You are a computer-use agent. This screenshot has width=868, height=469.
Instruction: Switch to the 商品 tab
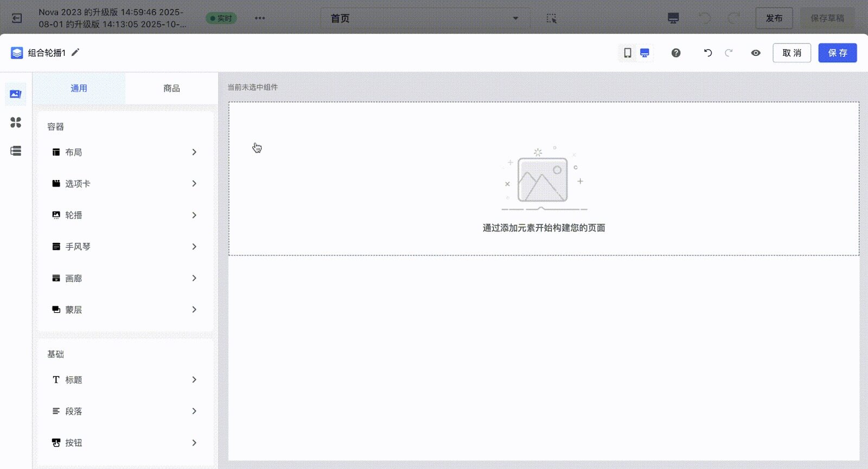pyautogui.click(x=171, y=88)
